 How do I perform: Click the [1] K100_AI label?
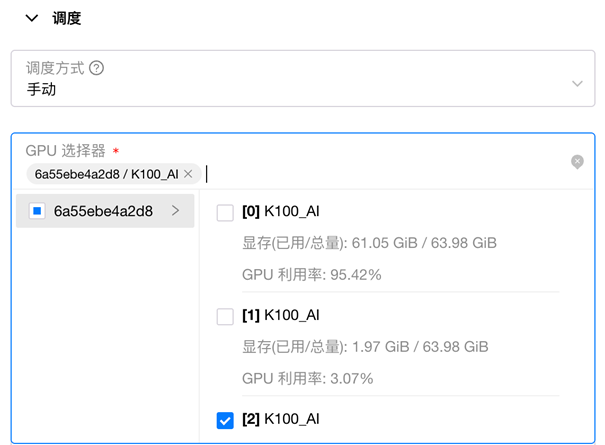[x=281, y=315]
